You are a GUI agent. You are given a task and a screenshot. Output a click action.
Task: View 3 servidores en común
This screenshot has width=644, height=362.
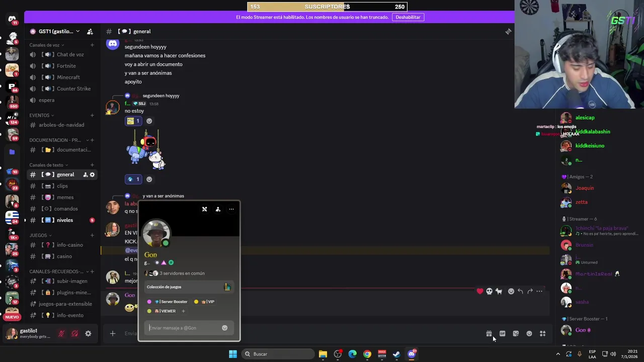[175, 274]
